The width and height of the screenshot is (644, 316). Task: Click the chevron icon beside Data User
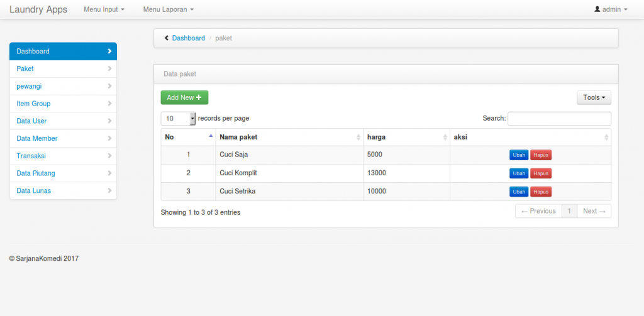(109, 121)
